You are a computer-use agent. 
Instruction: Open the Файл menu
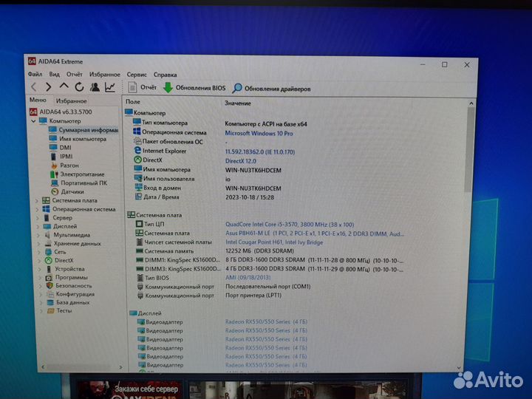coord(35,74)
